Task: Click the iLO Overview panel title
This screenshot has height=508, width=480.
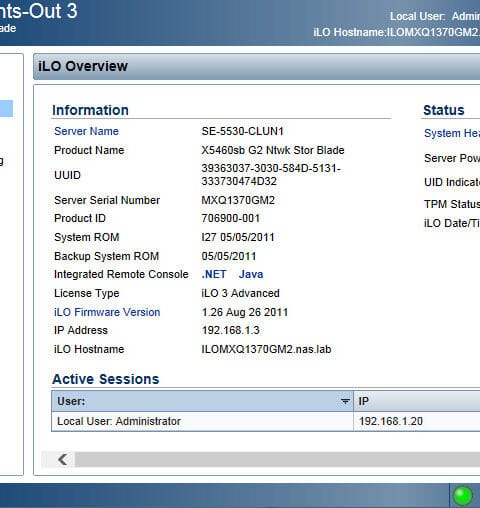Action: coord(83,66)
